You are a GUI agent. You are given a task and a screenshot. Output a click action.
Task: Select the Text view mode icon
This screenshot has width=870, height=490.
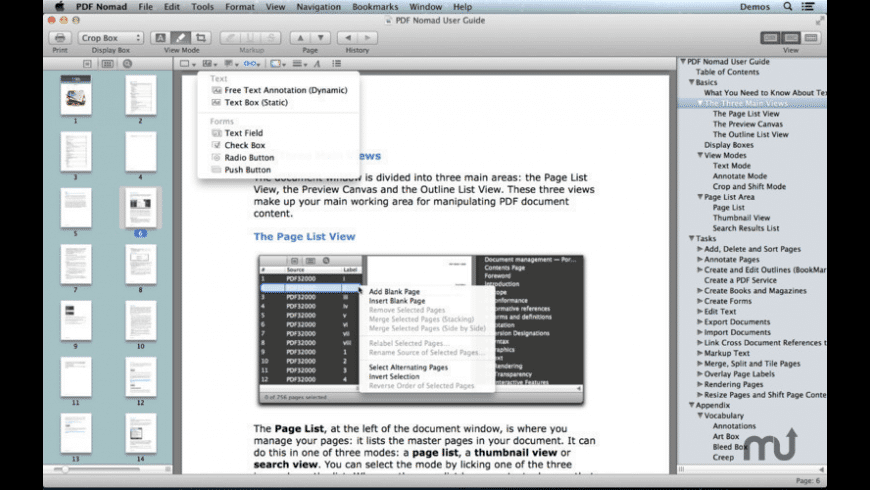160,38
